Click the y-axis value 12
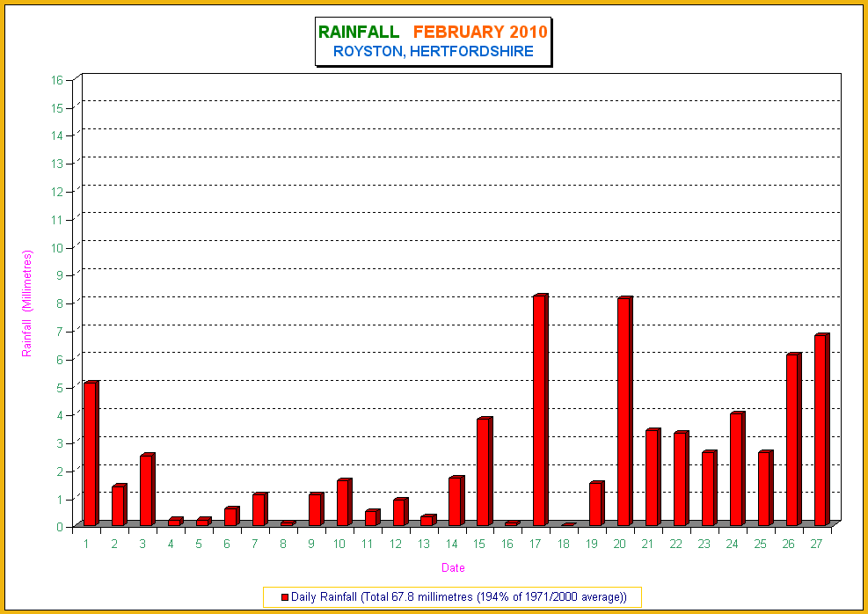The width and height of the screenshot is (868, 614). [57, 192]
